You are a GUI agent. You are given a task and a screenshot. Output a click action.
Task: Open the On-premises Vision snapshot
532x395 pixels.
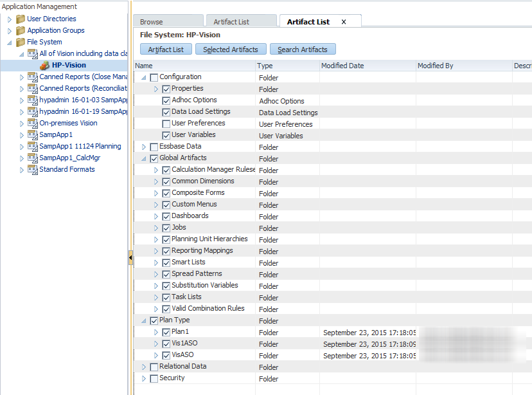tap(68, 123)
